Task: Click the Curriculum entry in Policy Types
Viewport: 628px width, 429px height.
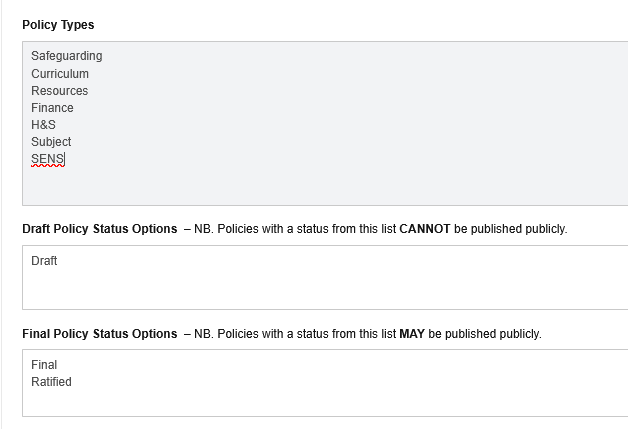Action: (x=60, y=74)
